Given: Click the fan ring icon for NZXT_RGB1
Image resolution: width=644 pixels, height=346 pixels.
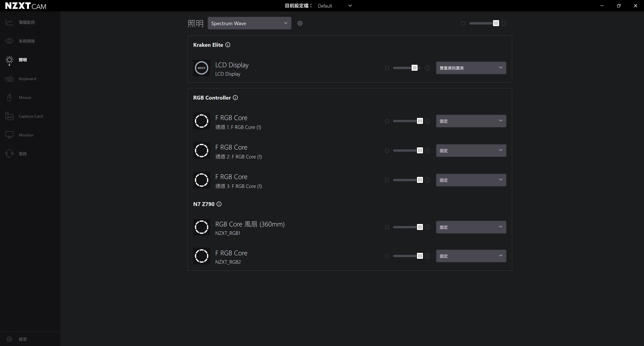Looking at the screenshot, I should [201, 227].
